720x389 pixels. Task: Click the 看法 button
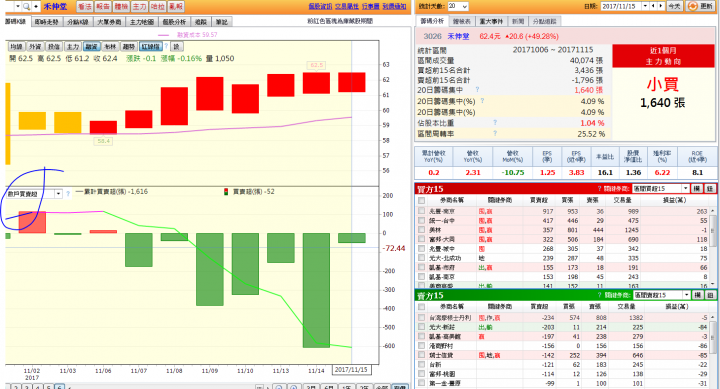pyautogui.click(x=84, y=6)
